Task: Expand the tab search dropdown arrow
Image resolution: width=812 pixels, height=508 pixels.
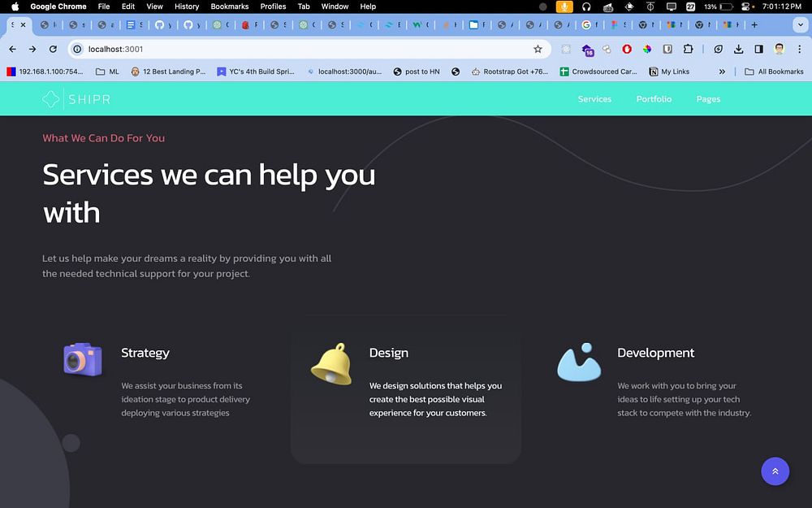Action: pos(800,25)
